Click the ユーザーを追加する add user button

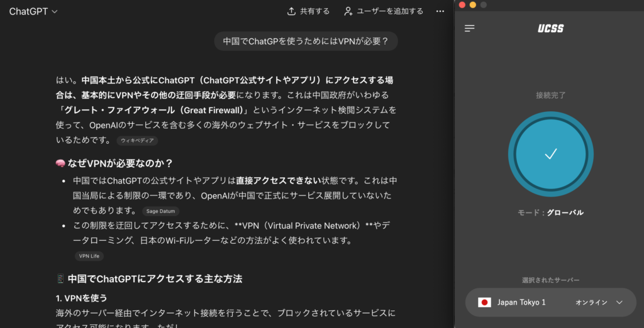[384, 11]
